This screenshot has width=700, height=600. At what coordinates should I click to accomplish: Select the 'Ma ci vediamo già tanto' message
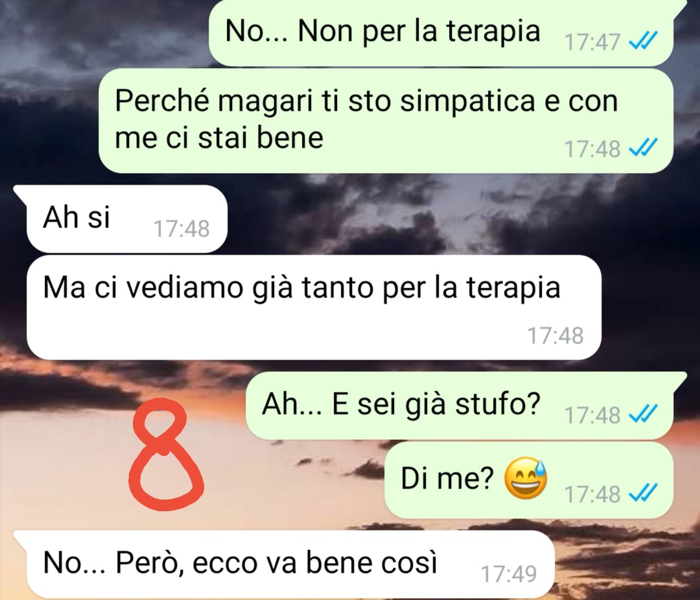(314, 307)
